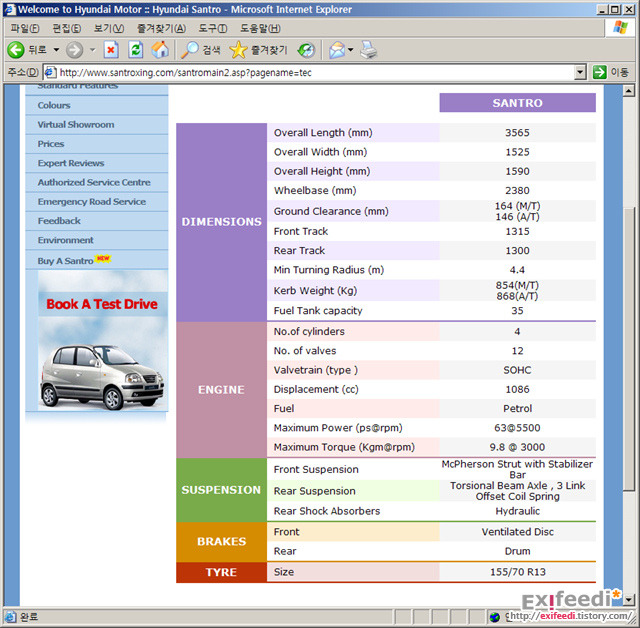Click the Book A Test Drive banner

click(x=102, y=304)
